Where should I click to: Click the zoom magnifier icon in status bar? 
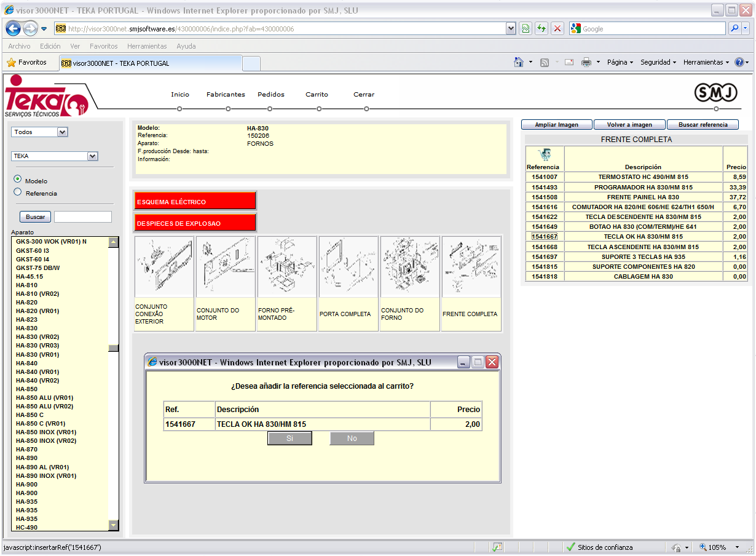coord(703,547)
